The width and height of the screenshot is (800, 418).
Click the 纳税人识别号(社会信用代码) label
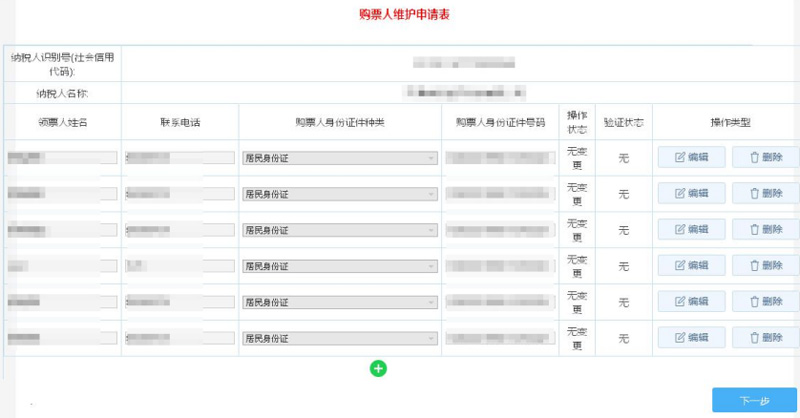point(62,64)
